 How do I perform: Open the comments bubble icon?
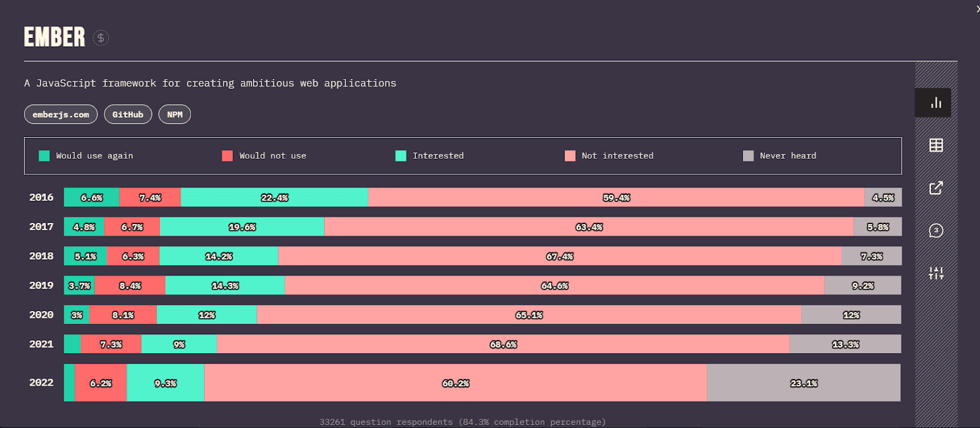935,231
